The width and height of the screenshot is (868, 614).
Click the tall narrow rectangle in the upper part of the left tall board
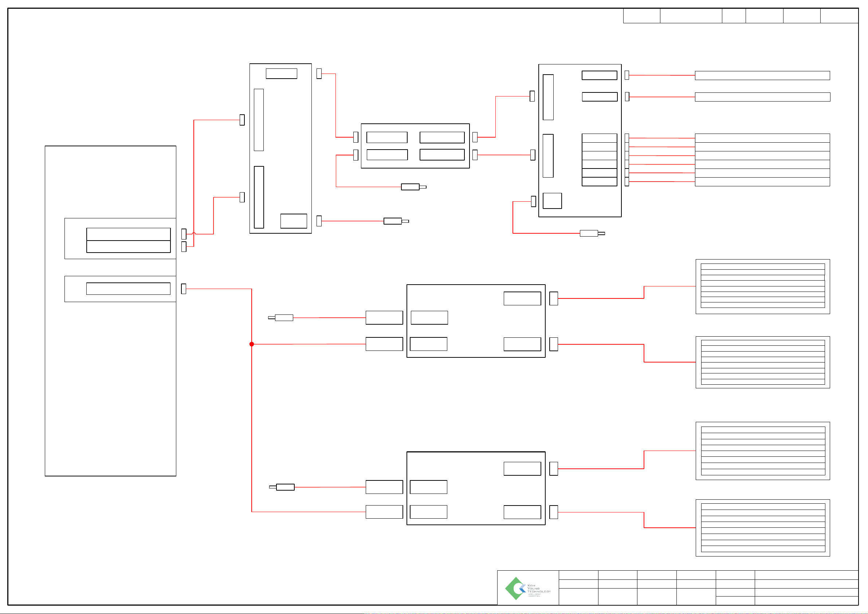[x=259, y=120]
